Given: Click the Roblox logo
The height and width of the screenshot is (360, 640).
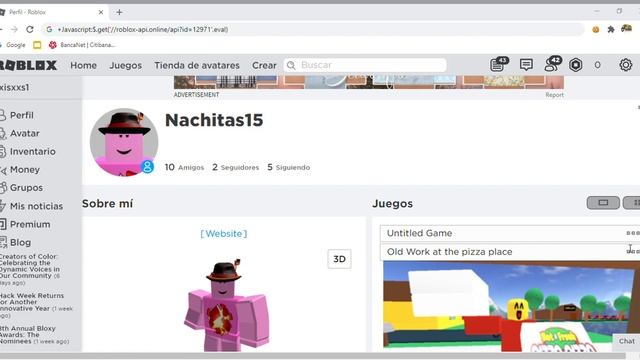Looking at the screenshot, I should [28, 65].
